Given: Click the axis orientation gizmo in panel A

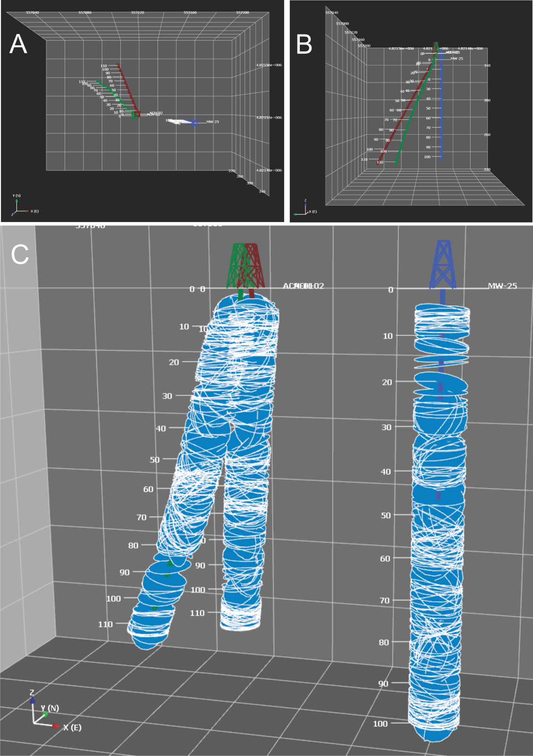Looking at the screenshot, I should tap(19, 207).
